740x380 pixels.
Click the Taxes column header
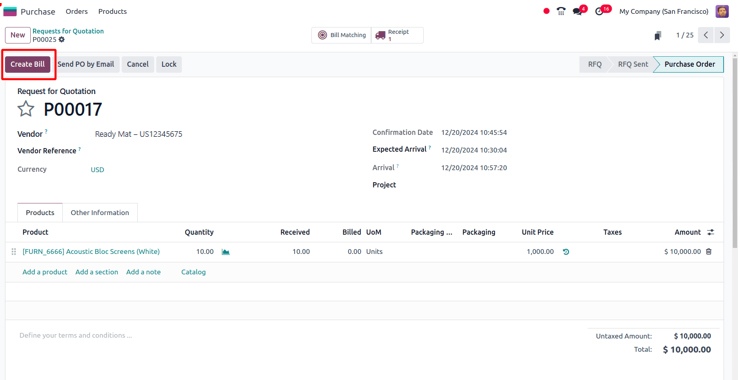[612, 232]
